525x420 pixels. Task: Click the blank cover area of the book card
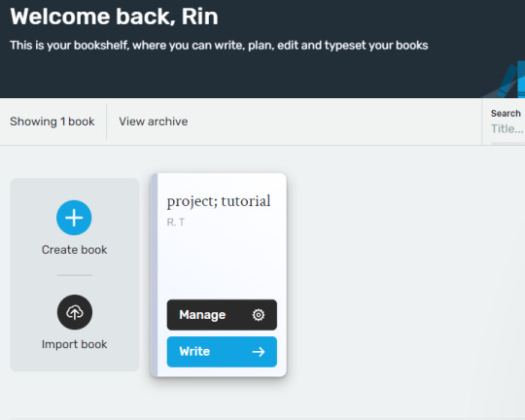coord(222,262)
